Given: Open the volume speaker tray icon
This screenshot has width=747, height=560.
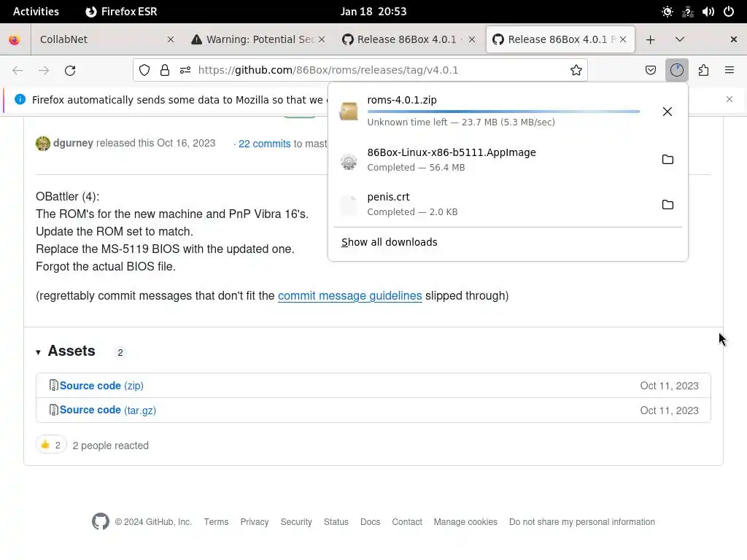Looking at the screenshot, I should (x=708, y=12).
